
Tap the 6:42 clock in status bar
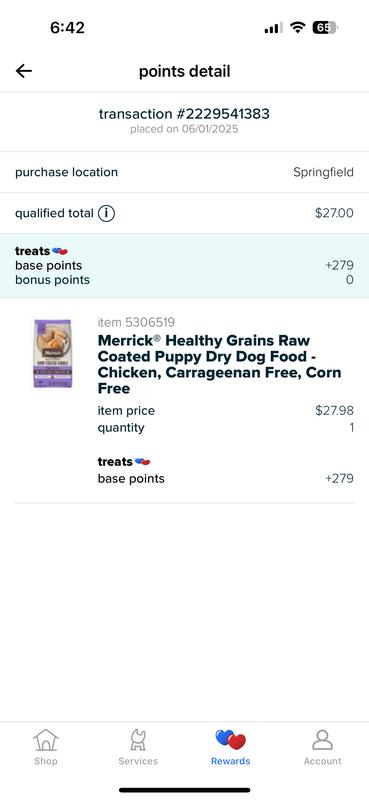click(67, 28)
